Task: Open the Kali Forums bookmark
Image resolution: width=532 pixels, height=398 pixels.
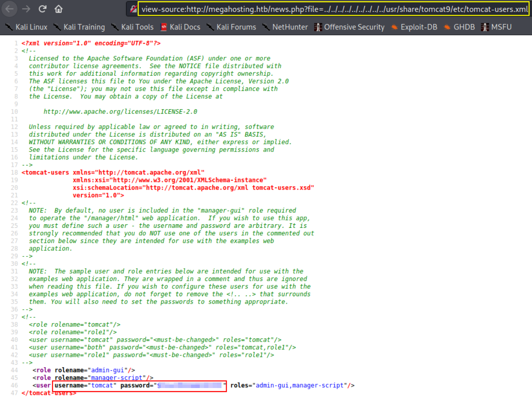Action: click(231, 27)
